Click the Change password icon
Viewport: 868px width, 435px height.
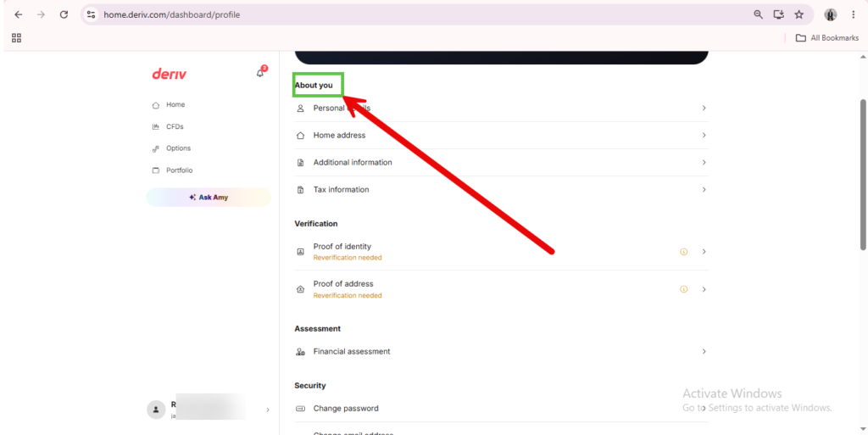pos(301,409)
